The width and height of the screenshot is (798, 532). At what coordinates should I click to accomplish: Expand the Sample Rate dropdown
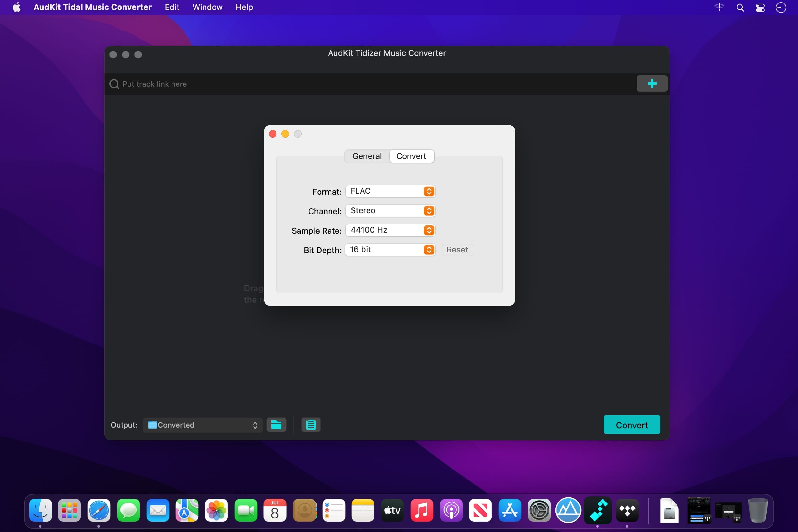click(429, 230)
